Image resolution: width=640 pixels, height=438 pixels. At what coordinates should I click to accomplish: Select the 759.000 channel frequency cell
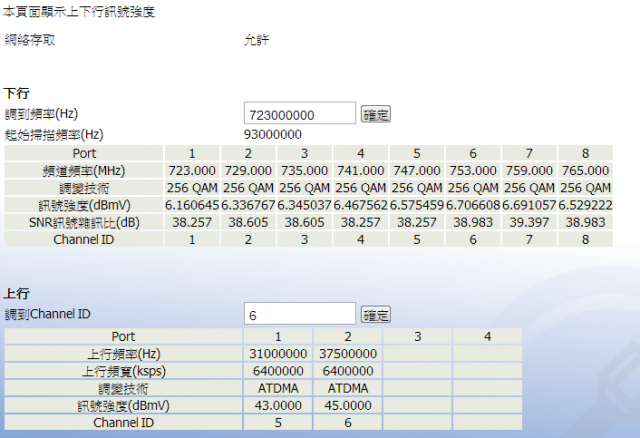(529, 171)
